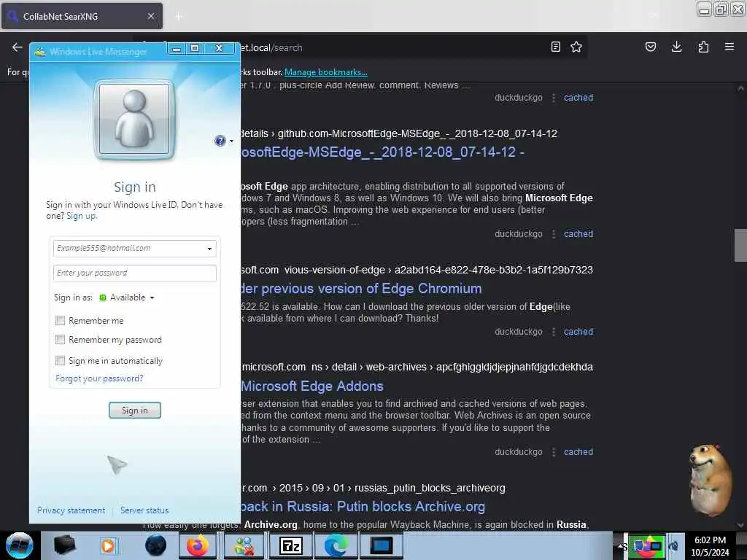747x560 pixels.
Task: Click the scrollbar up arrow
Action: pos(740,89)
